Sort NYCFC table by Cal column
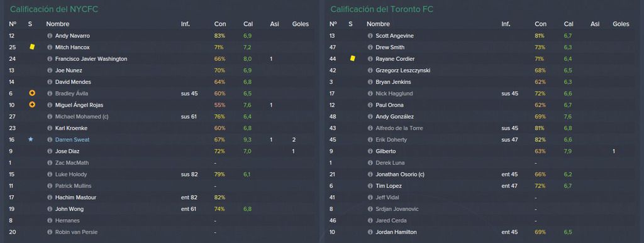Image resolution: width=644 pixels, height=243 pixels. (248, 24)
